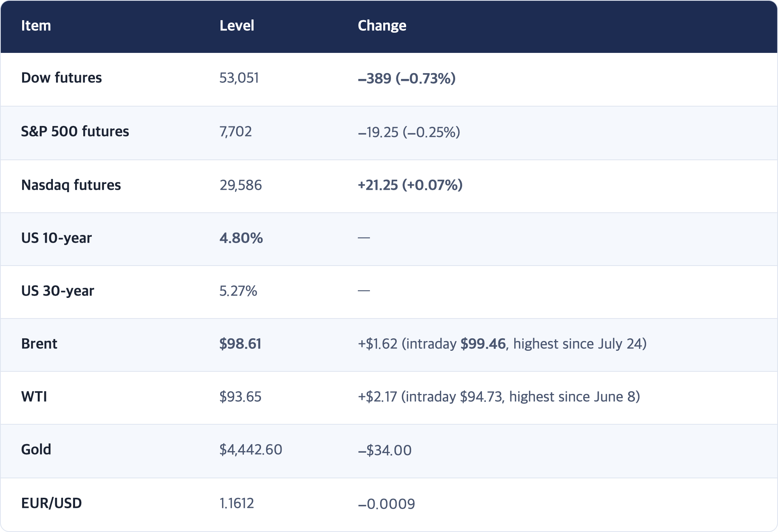Click the WTI change text starting +$2.17
This screenshot has height=532, width=778.
tap(499, 397)
